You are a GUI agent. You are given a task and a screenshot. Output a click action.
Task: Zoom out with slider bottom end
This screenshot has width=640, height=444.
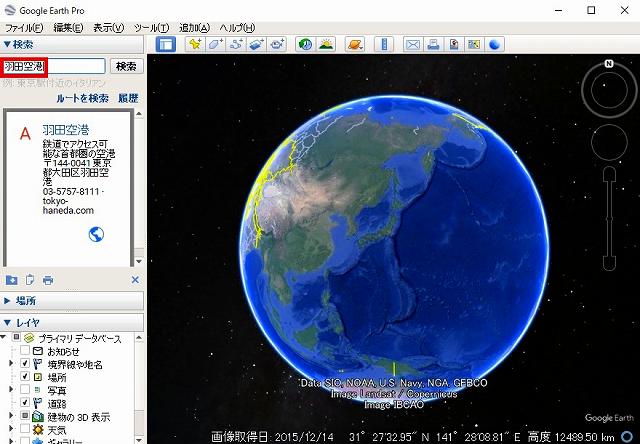point(609,262)
